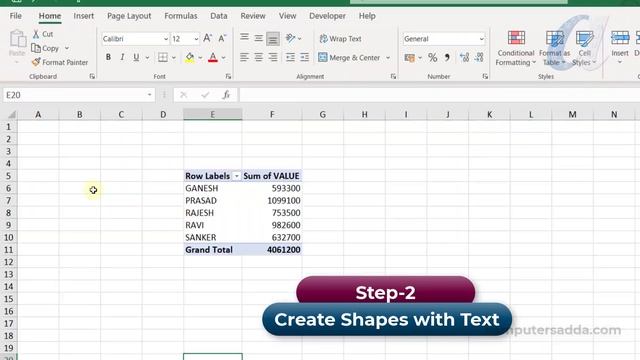Image resolution: width=640 pixels, height=360 pixels.
Task: Open the Calibri font name dropdown
Action: coord(166,39)
